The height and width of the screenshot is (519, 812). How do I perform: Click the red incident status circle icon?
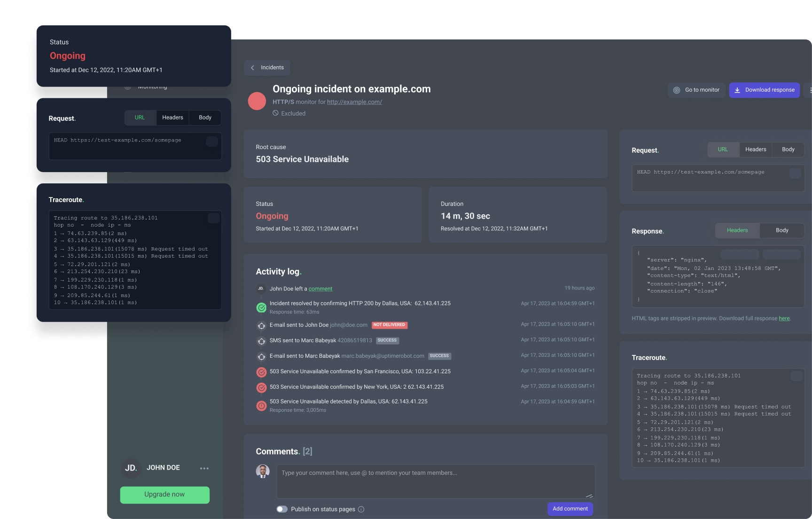(257, 101)
